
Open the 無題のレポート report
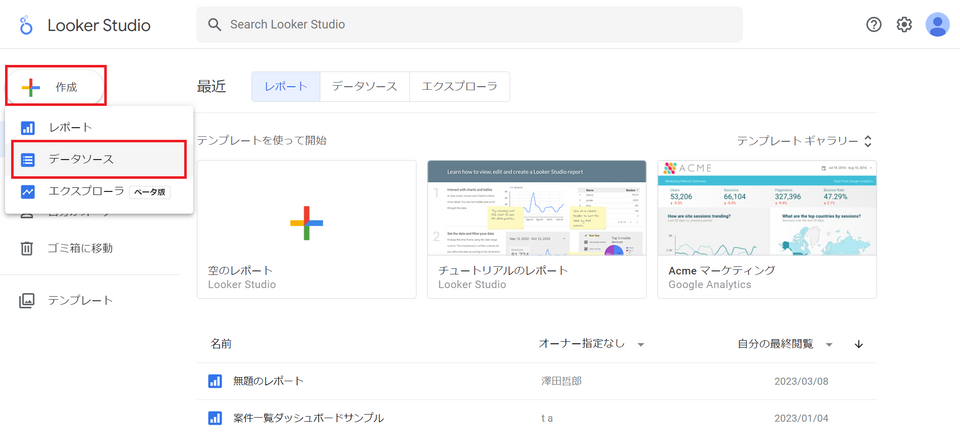click(268, 381)
